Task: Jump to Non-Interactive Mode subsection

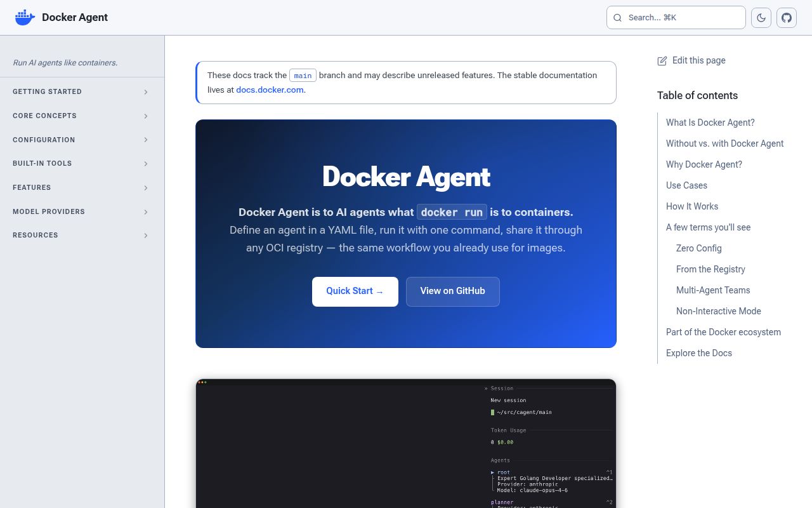Action: pos(719,311)
